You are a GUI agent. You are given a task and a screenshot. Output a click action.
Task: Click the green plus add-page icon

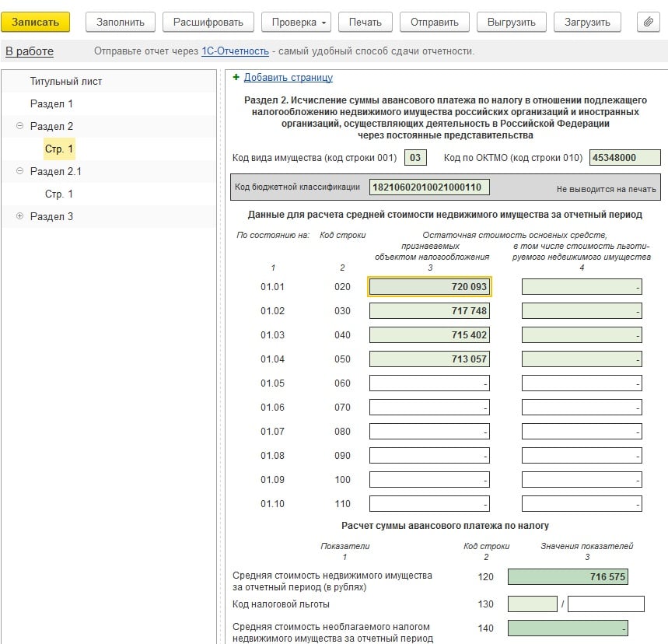click(x=236, y=77)
